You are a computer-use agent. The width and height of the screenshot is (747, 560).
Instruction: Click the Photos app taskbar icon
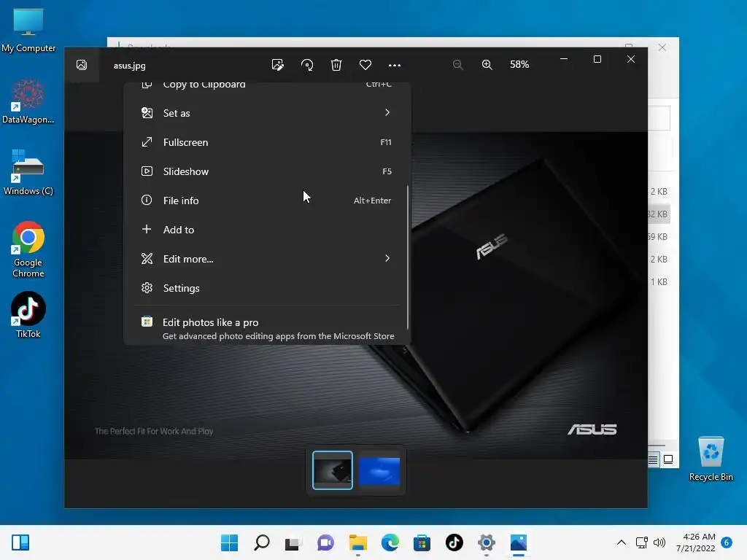(x=519, y=542)
